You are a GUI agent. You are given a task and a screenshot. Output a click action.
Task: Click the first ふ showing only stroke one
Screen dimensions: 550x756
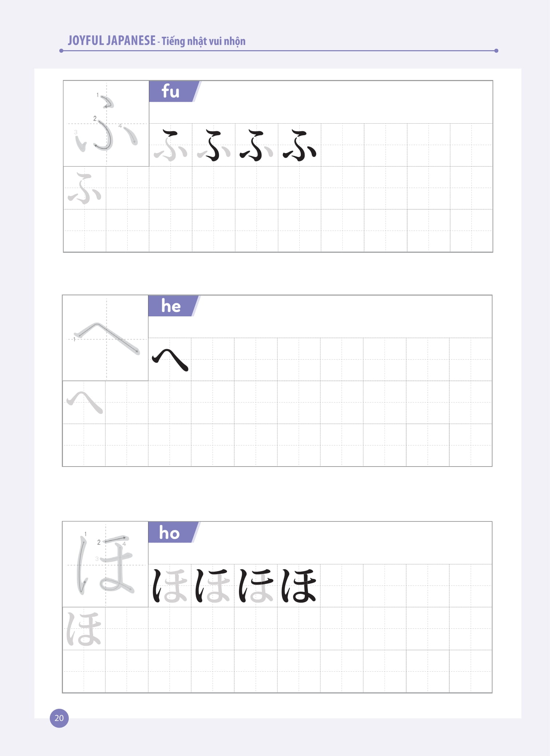click(171, 145)
